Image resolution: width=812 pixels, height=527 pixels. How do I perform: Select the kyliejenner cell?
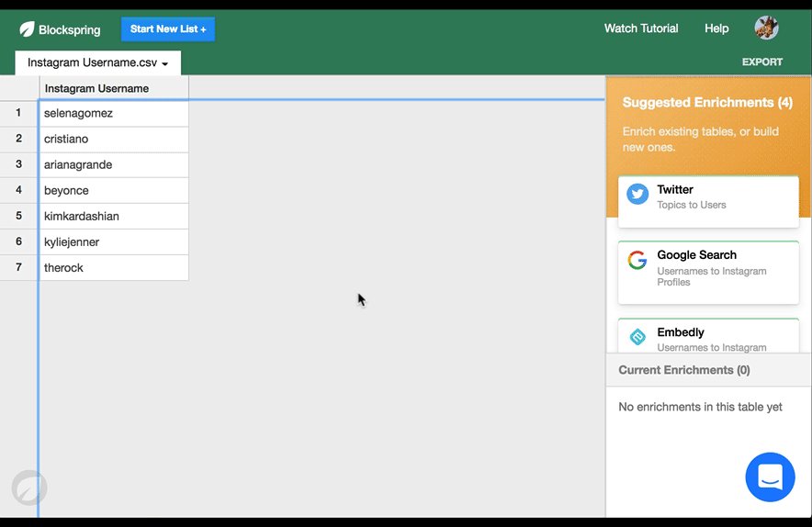(114, 241)
